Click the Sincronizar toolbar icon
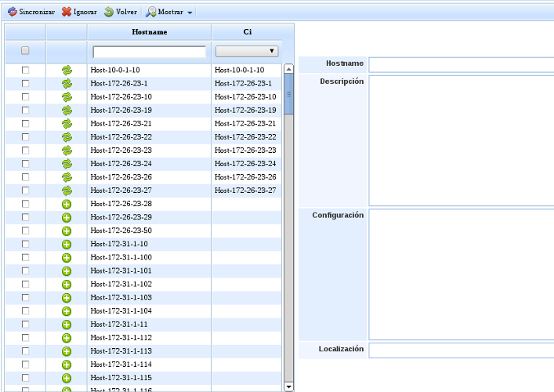The height and width of the screenshot is (392, 554). [x=12, y=13]
